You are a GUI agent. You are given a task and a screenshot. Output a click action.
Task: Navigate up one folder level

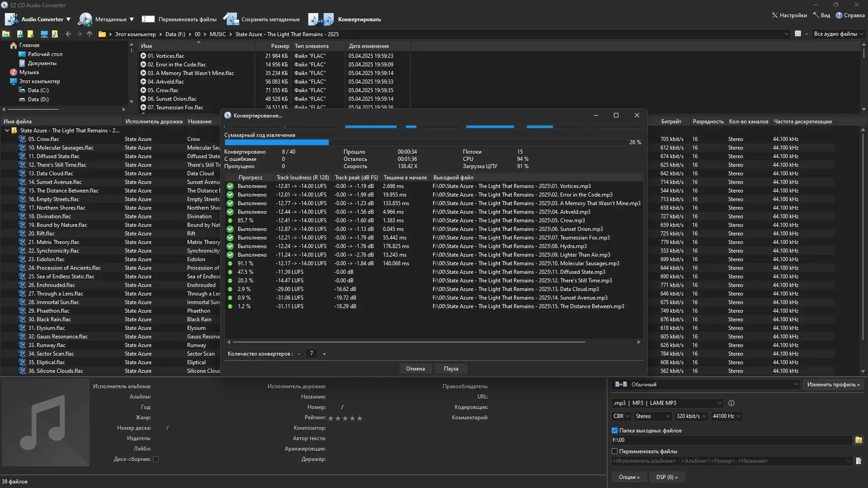point(90,34)
